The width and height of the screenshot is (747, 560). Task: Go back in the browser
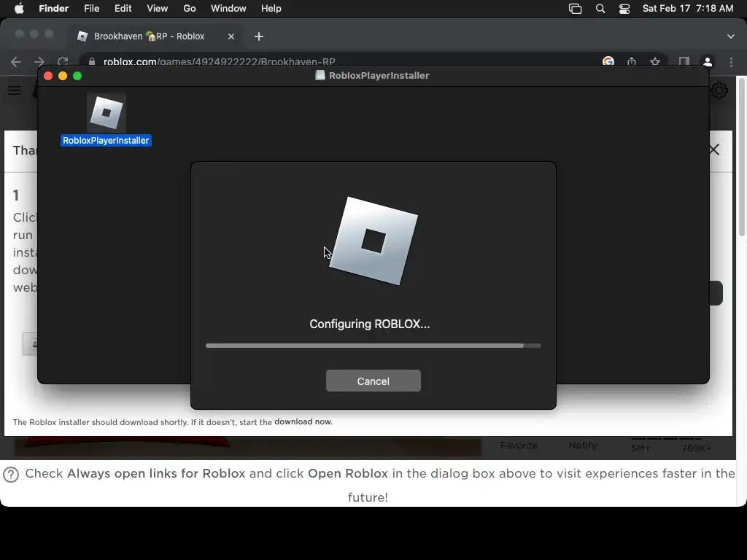[16, 61]
